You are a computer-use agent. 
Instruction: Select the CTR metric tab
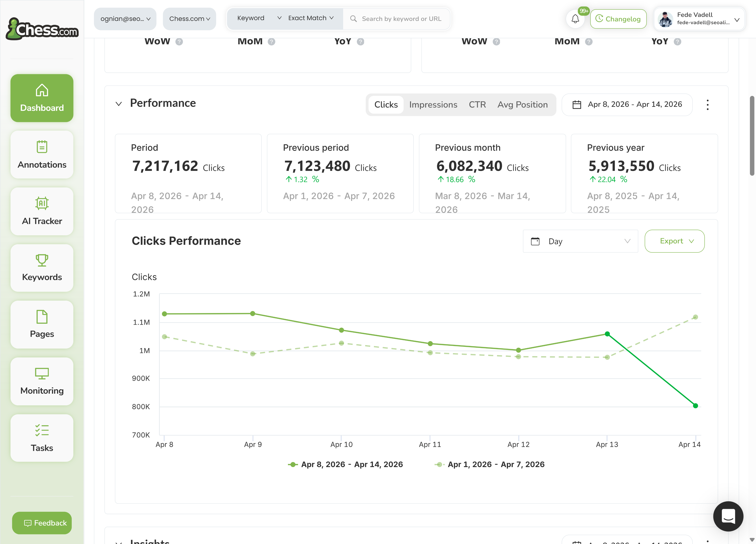point(477,105)
